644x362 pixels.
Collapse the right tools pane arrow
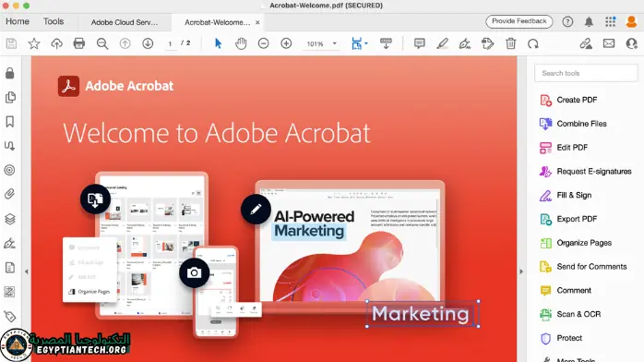pos(521,271)
